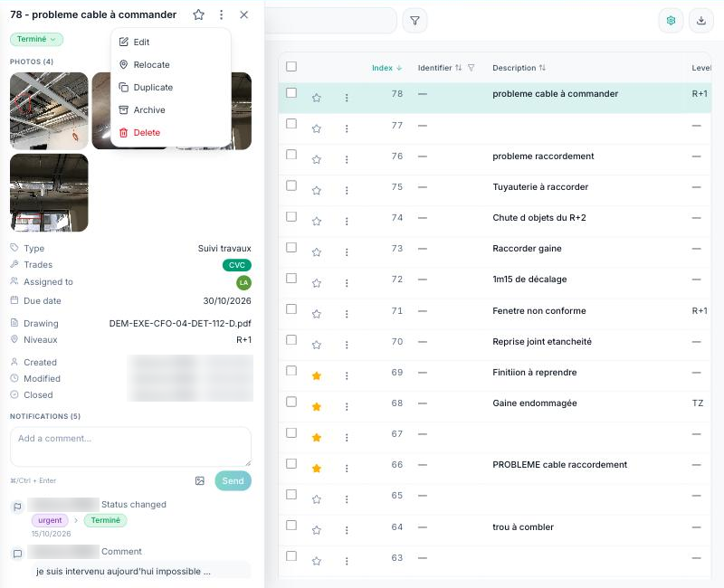Screen dimensions: 724x588
Task: Star row 63
Action: click(x=316, y=561)
